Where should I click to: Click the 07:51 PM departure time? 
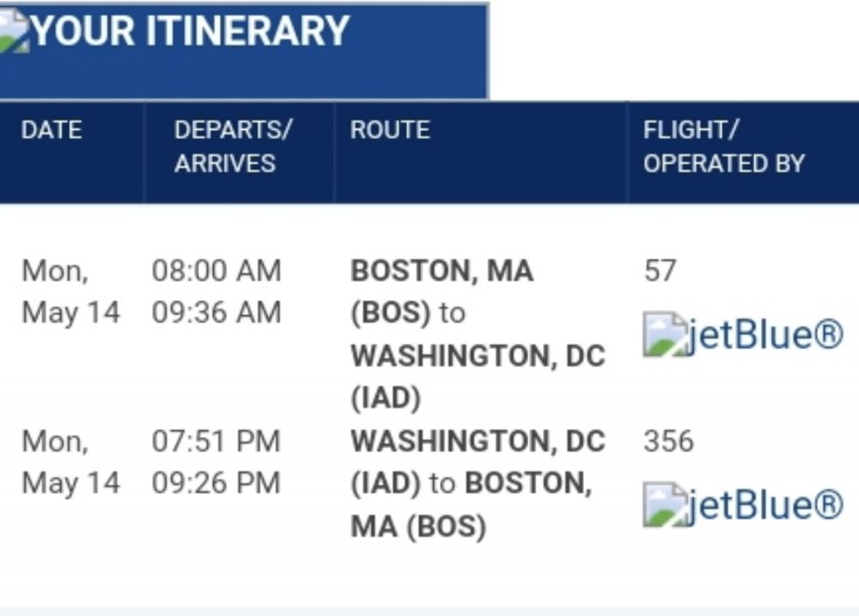click(216, 441)
